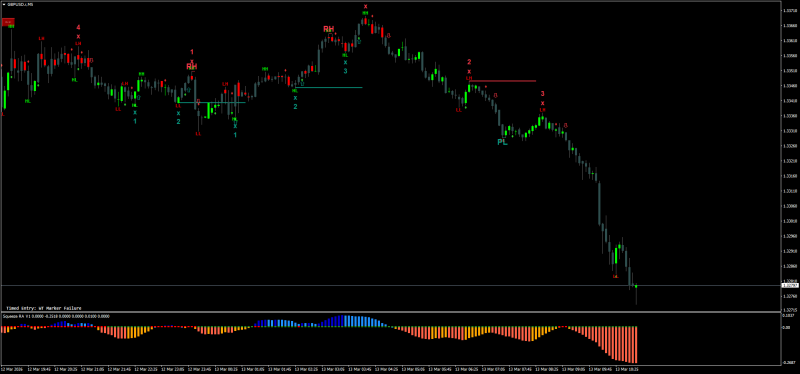Click the separator between chart and indicator window
800x374 pixels.
tap(390, 312)
